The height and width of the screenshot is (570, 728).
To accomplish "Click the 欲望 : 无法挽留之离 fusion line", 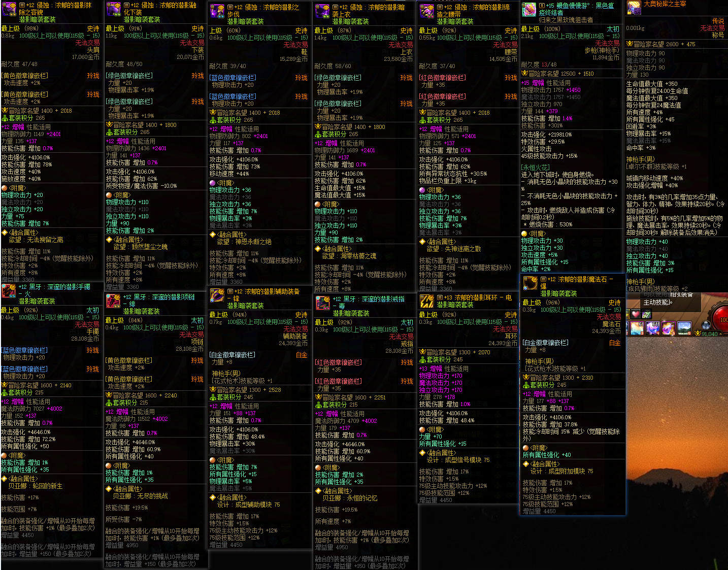I will point(36,240).
